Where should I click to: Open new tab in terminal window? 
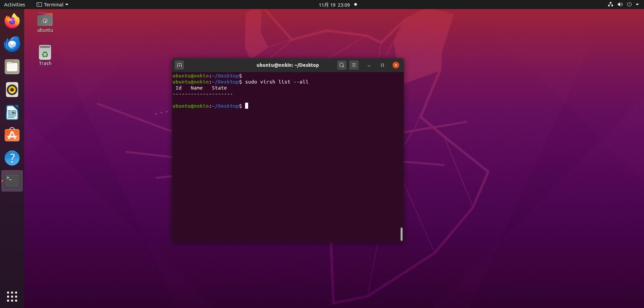tap(179, 65)
